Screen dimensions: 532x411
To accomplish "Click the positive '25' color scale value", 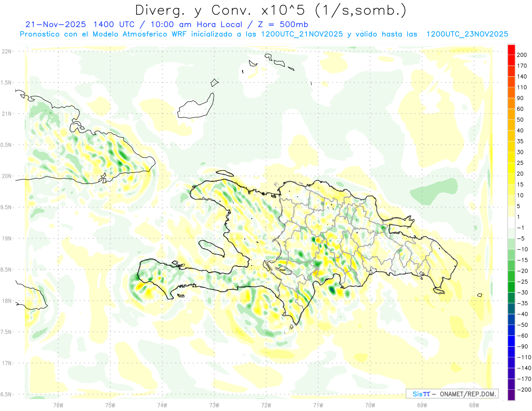I will 521,163.
